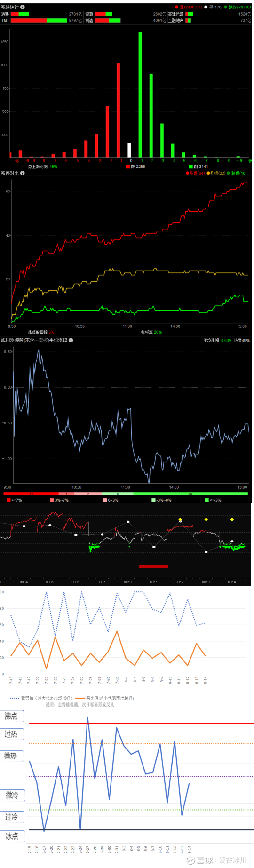Select the 冰点 level label
Screen dimensions: 254x868
tap(12, 836)
